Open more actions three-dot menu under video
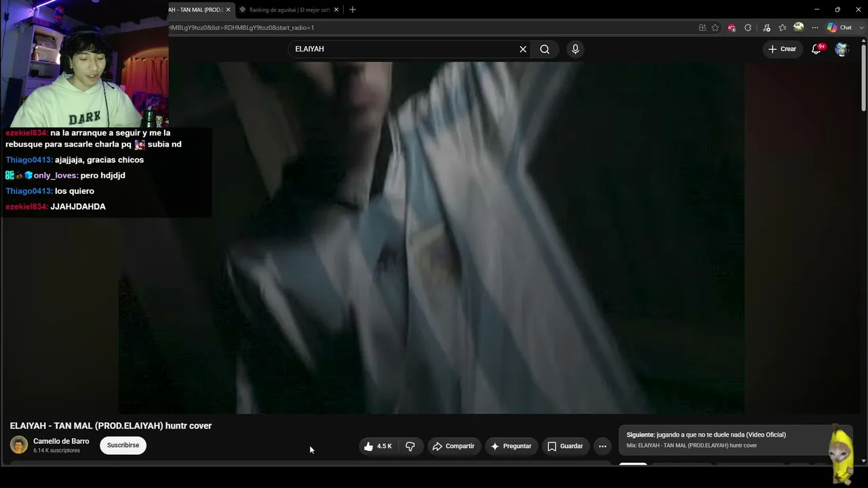 602,446
